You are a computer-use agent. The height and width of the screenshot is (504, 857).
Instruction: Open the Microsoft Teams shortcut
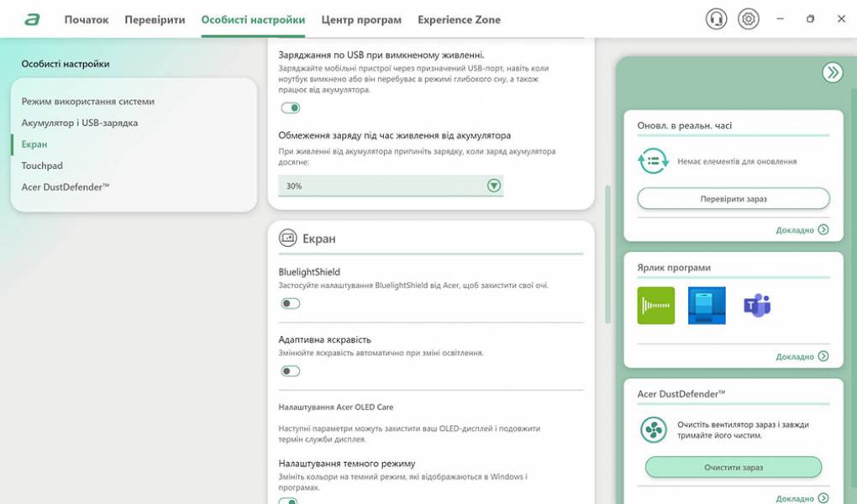click(x=757, y=306)
